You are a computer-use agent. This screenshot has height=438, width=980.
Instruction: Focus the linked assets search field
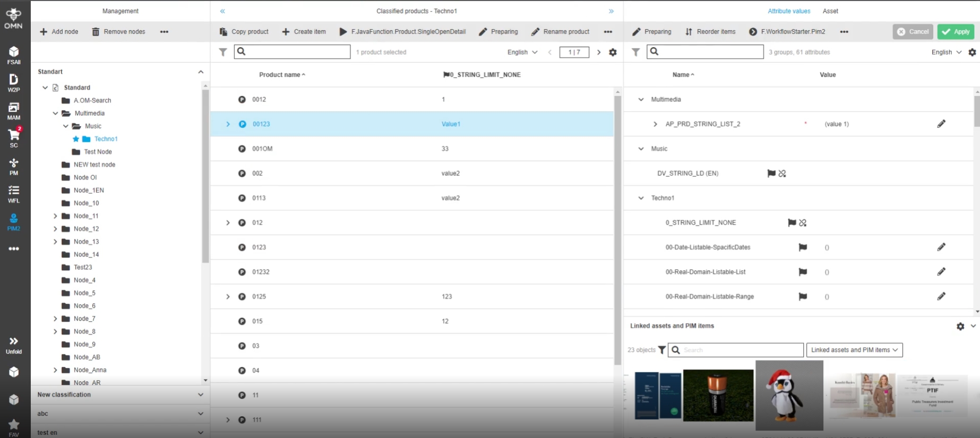coord(736,350)
